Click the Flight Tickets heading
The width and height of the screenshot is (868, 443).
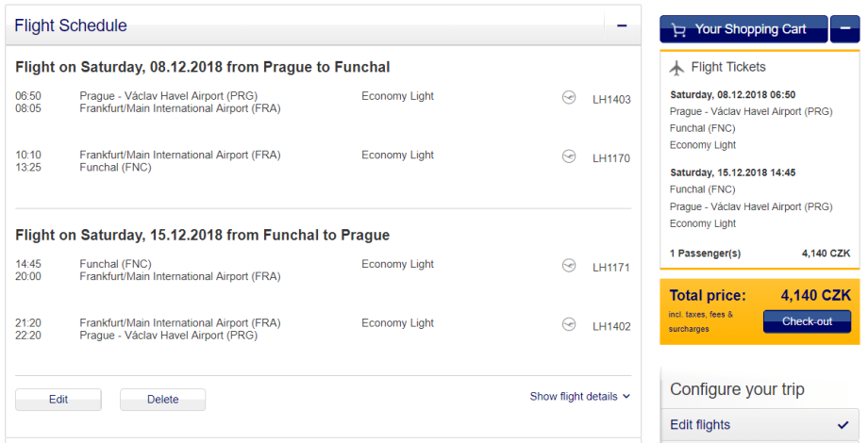click(728, 68)
